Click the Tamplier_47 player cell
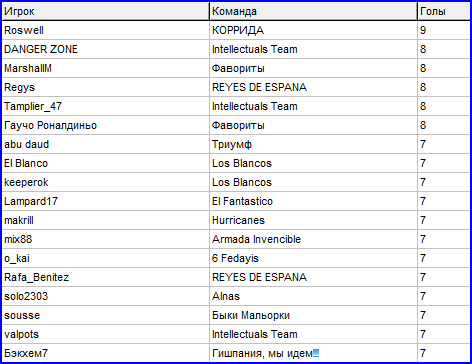Image resolution: width=472 pixels, height=364 pixels. (106, 106)
